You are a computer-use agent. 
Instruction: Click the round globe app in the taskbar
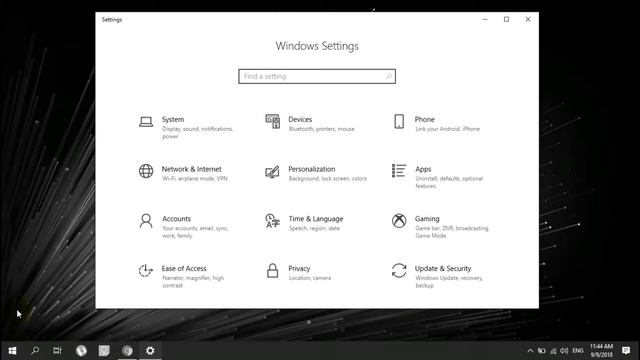point(81,351)
